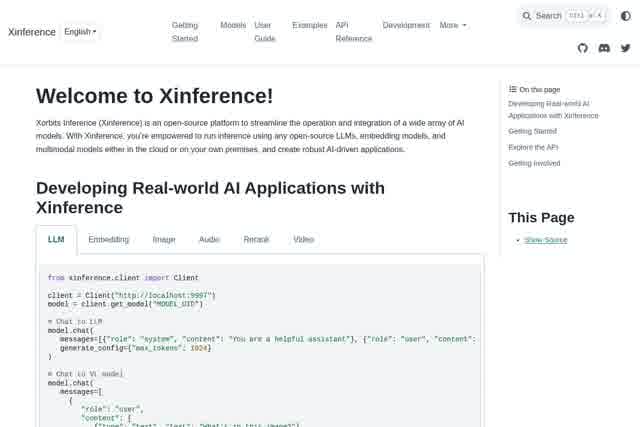The width and height of the screenshot is (640, 427).
Task: Open the Discord community icon
Action: (604, 48)
